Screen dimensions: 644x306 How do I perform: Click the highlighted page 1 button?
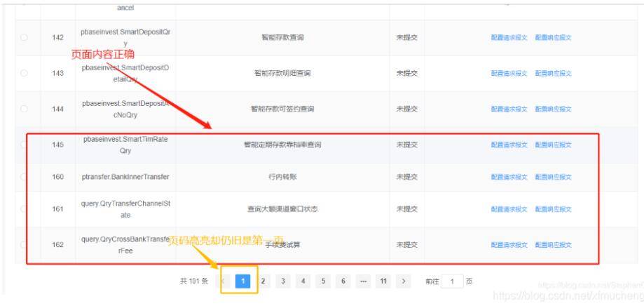tap(242, 281)
